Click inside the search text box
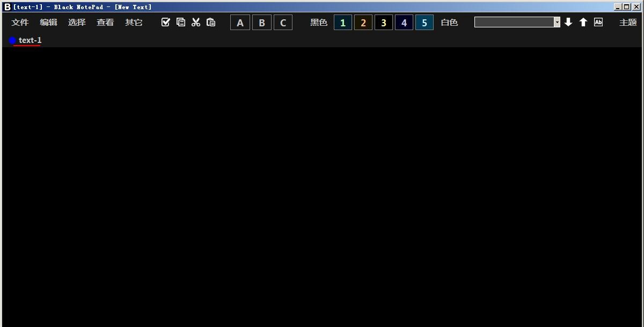This screenshot has height=327, width=644. [x=514, y=22]
